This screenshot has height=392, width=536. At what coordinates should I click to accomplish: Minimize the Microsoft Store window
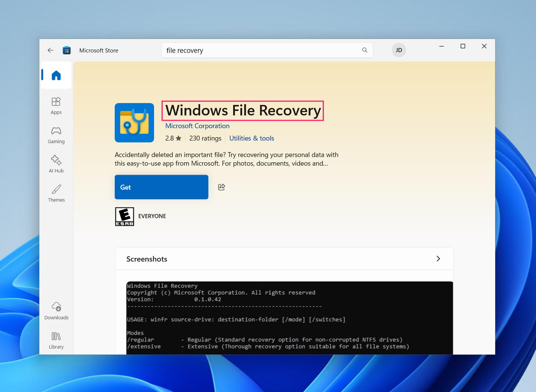(442, 46)
